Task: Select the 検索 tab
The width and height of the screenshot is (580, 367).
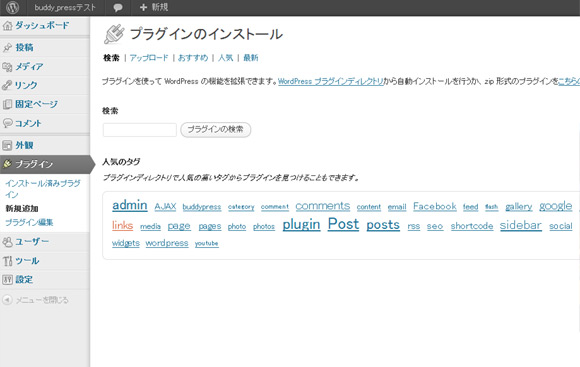Action: point(111,58)
